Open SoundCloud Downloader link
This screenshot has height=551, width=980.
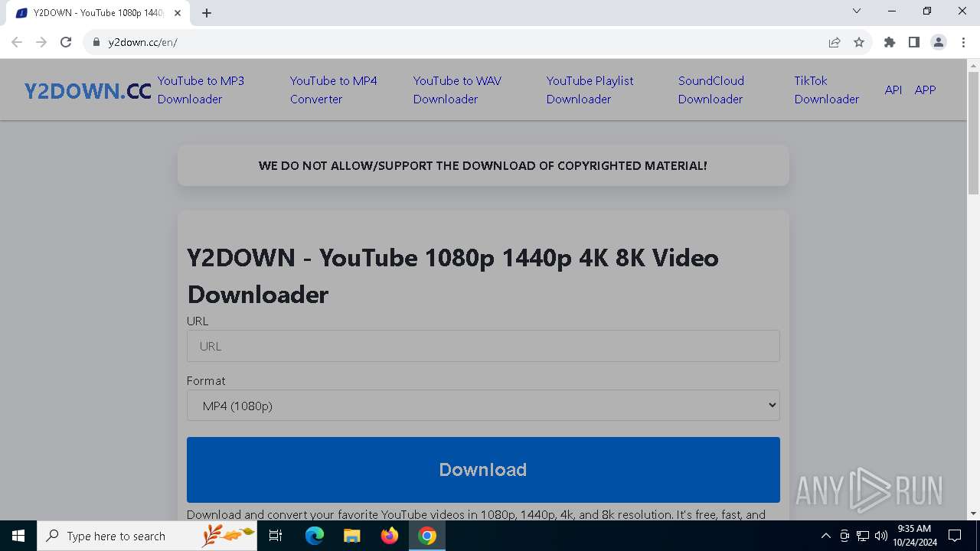pyautogui.click(x=710, y=90)
